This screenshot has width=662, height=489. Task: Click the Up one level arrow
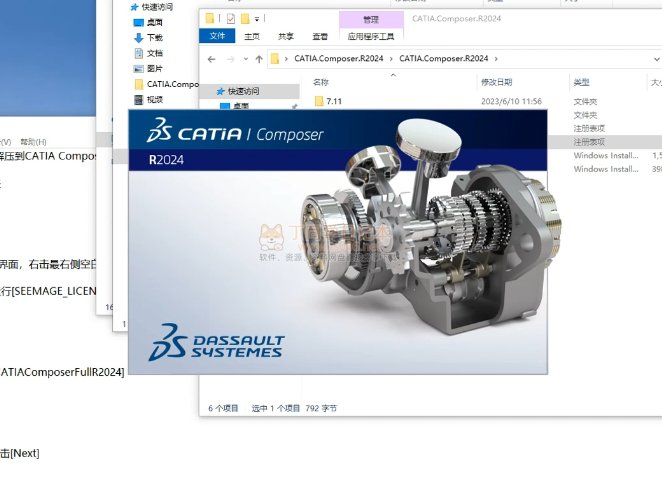coord(259,59)
